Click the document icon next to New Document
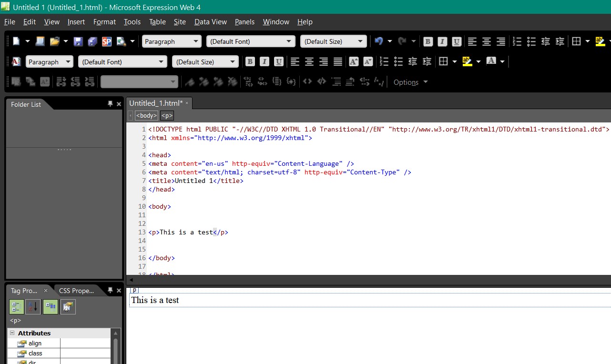 point(40,41)
